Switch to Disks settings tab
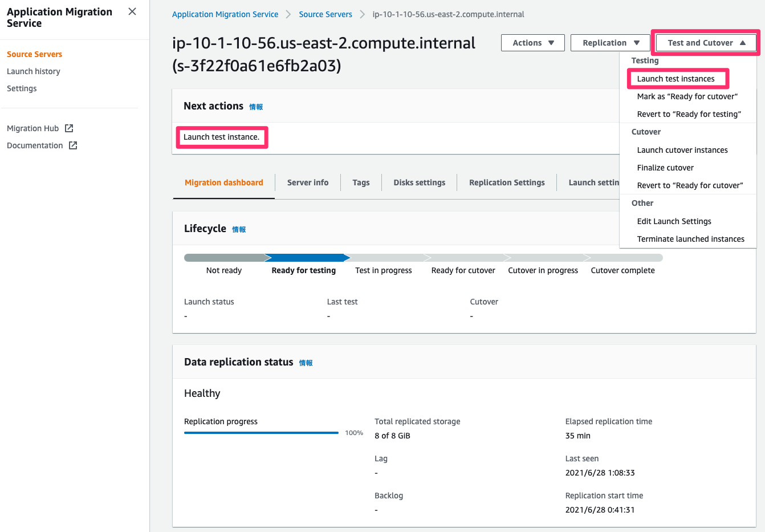Image resolution: width=765 pixels, height=532 pixels. coord(420,182)
